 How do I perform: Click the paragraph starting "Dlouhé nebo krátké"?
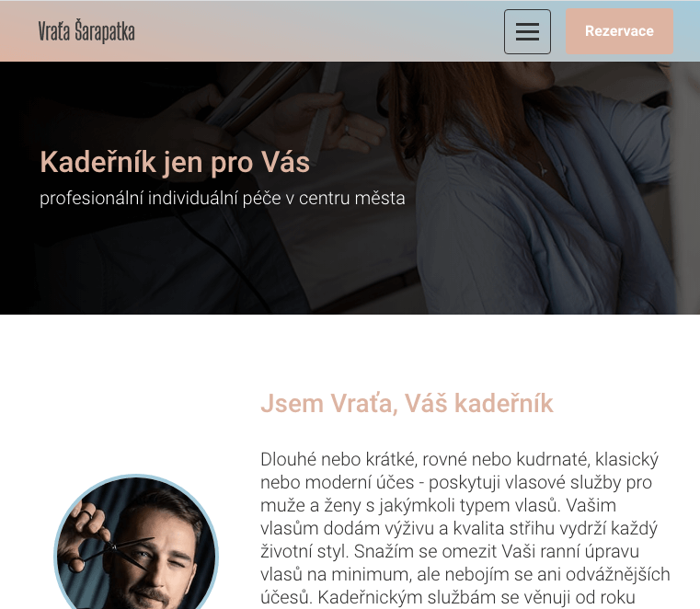[x=465, y=529]
